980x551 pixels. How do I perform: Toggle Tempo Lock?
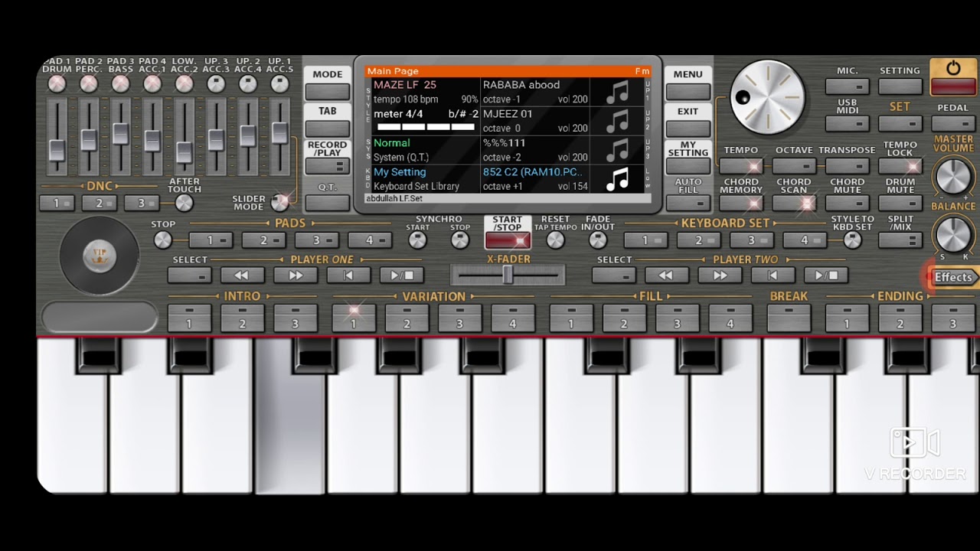pos(900,166)
